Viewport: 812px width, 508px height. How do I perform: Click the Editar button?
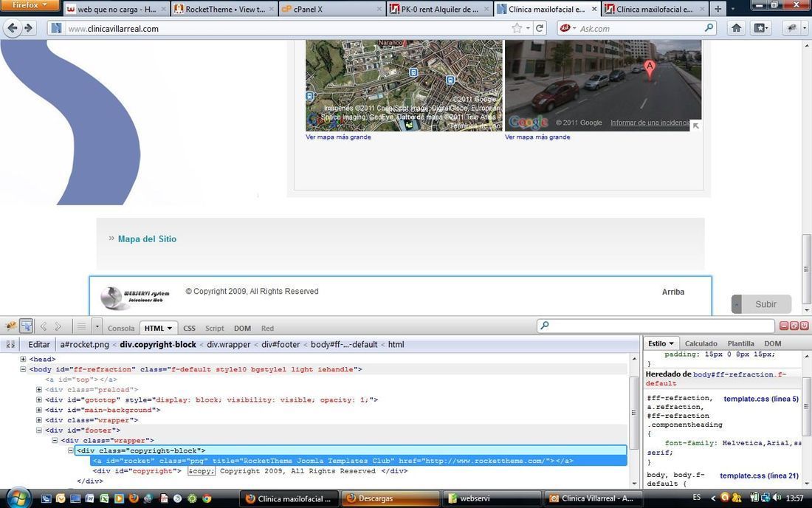[39, 344]
